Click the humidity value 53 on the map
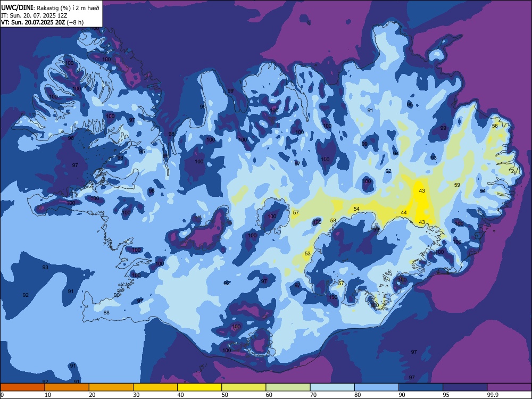 [307, 253]
